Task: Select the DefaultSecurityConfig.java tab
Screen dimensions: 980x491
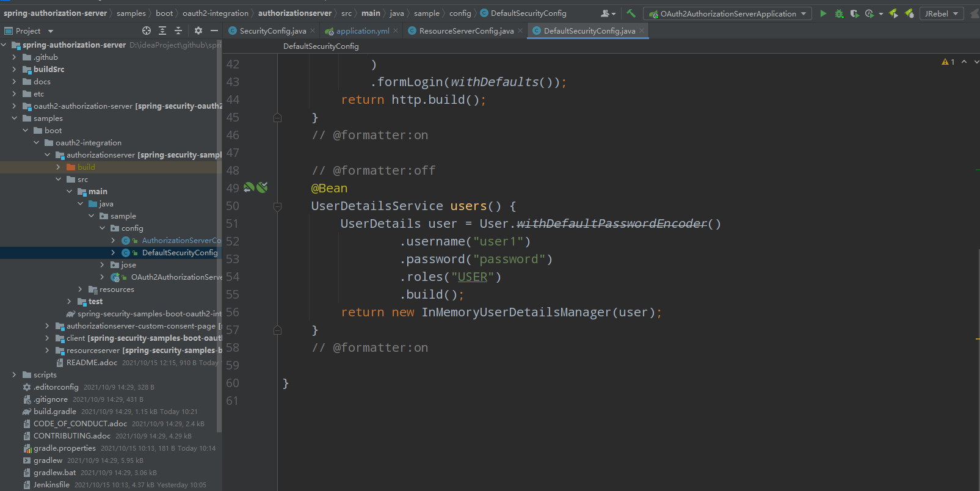Action: [589, 31]
